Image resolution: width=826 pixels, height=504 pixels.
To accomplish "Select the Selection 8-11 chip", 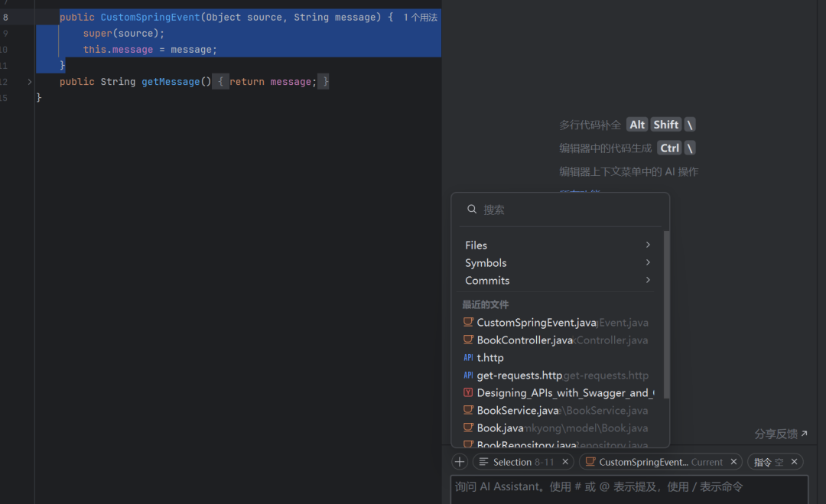I will [523, 462].
